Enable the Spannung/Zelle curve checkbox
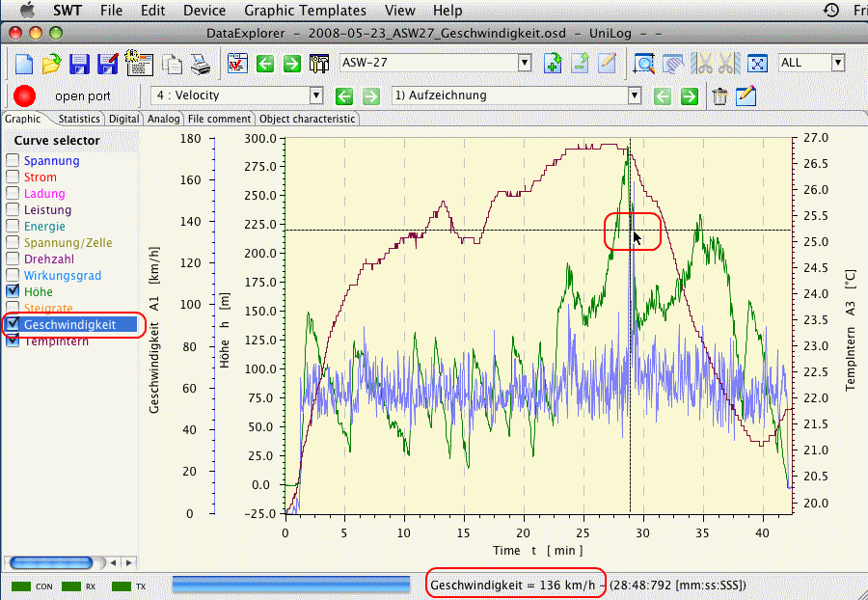This screenshot has width=868, height=600. tap(13, 242)
